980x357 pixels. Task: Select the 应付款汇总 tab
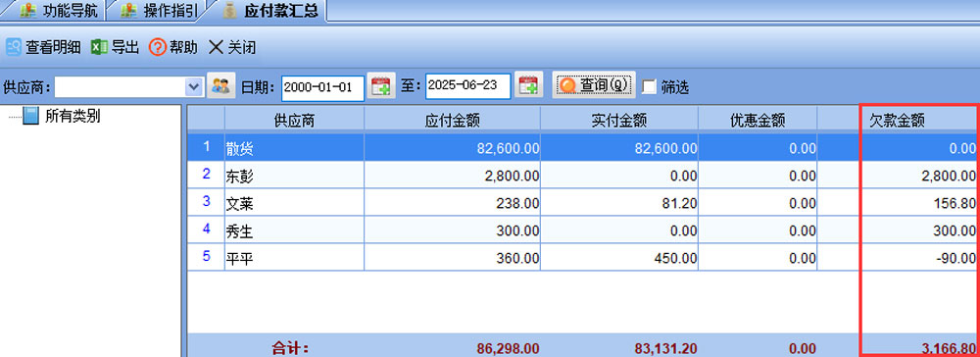pyautogui.click(x=269, y=11)
